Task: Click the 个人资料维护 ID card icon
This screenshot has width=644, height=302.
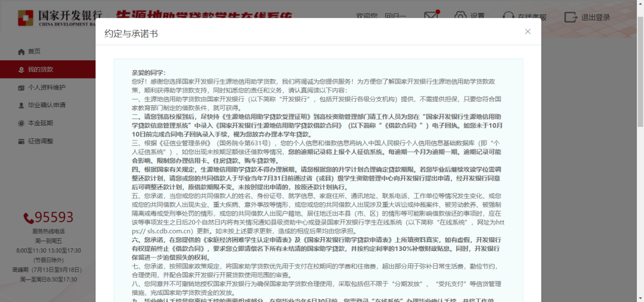Action: (21, 88)
